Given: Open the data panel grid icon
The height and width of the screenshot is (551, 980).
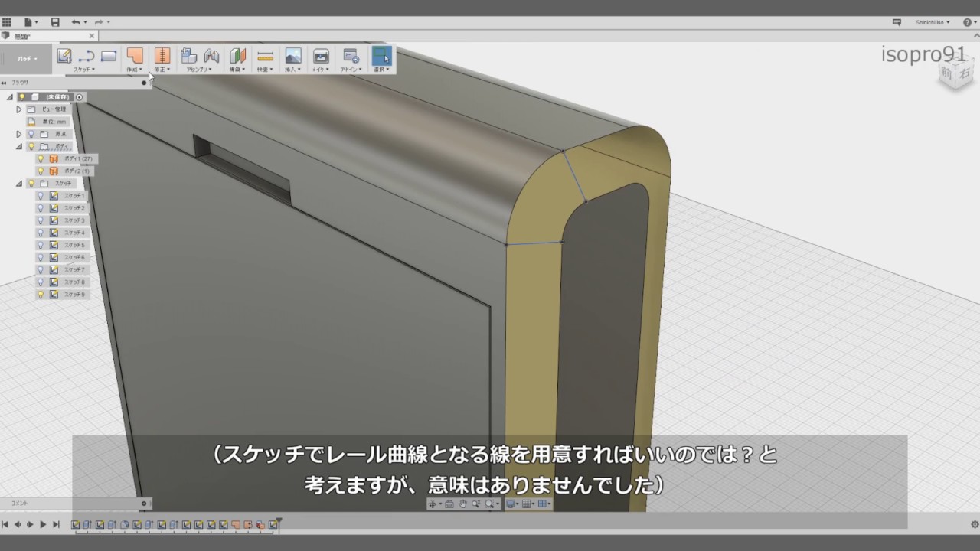Looking at the screenshot, I should tap(7, 22).
